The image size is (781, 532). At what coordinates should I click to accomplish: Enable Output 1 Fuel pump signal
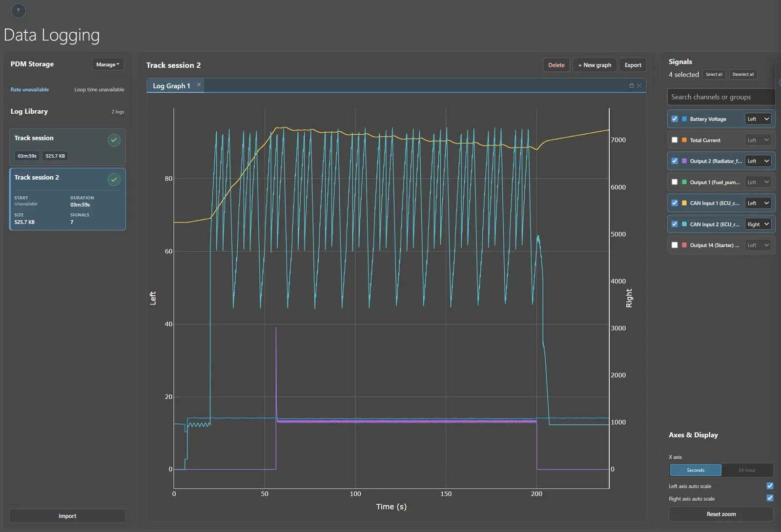675,182
